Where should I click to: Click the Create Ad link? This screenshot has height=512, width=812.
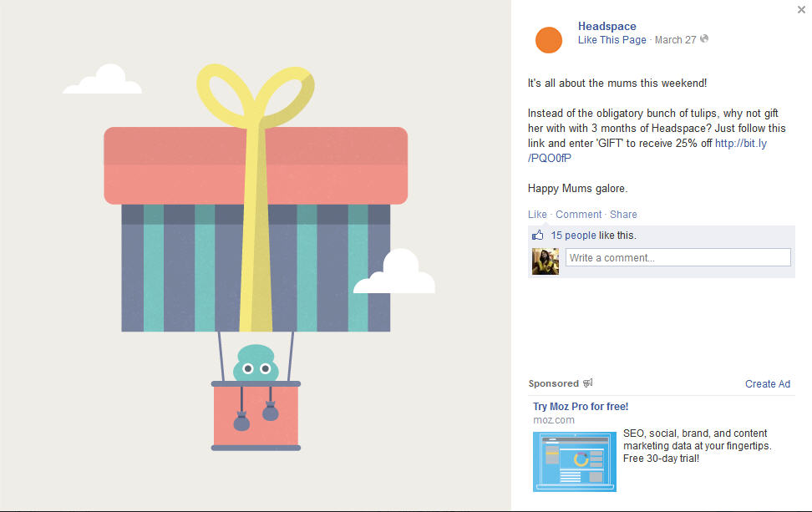768,383
